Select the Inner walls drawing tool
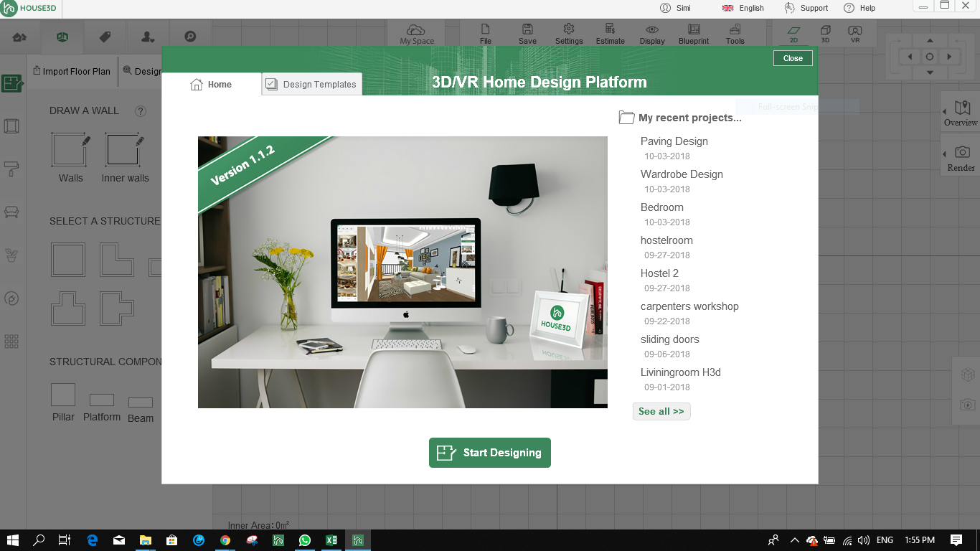This screenshot has height=551, width=980. tap(126, 158)
